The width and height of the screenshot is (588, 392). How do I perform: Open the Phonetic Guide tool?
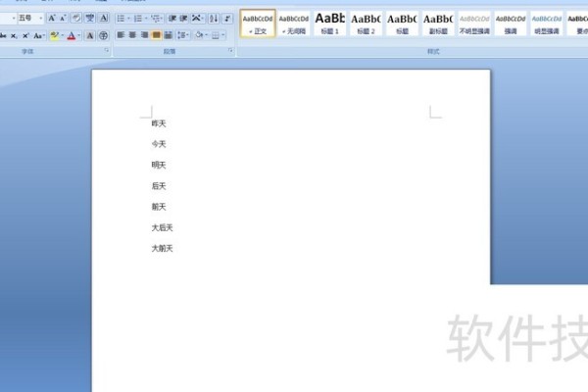(89, 18)
